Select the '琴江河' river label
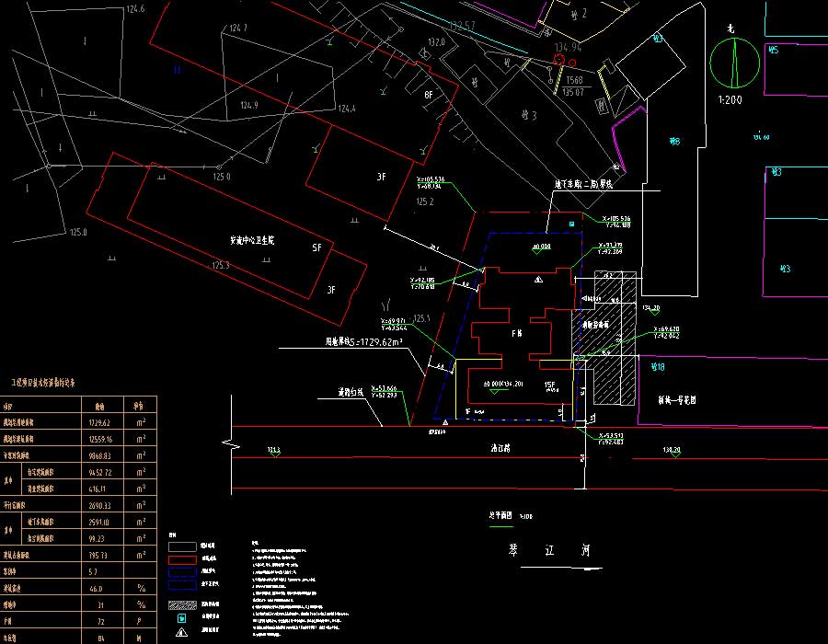 coord(549,550)
